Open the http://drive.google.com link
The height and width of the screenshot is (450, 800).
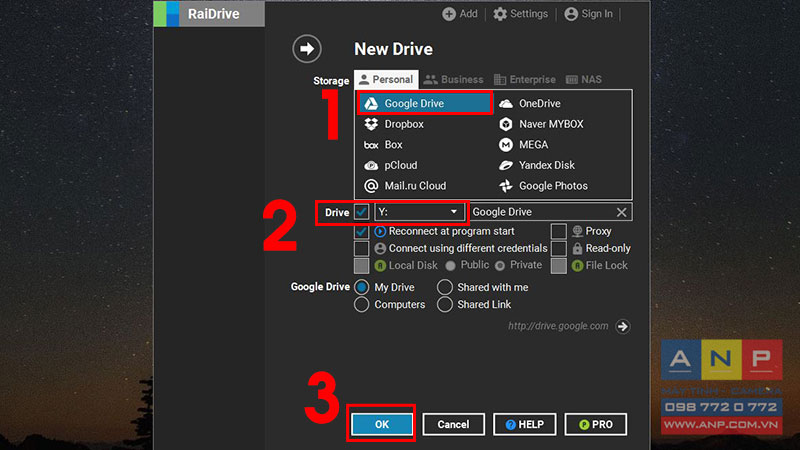click(558, 326)
